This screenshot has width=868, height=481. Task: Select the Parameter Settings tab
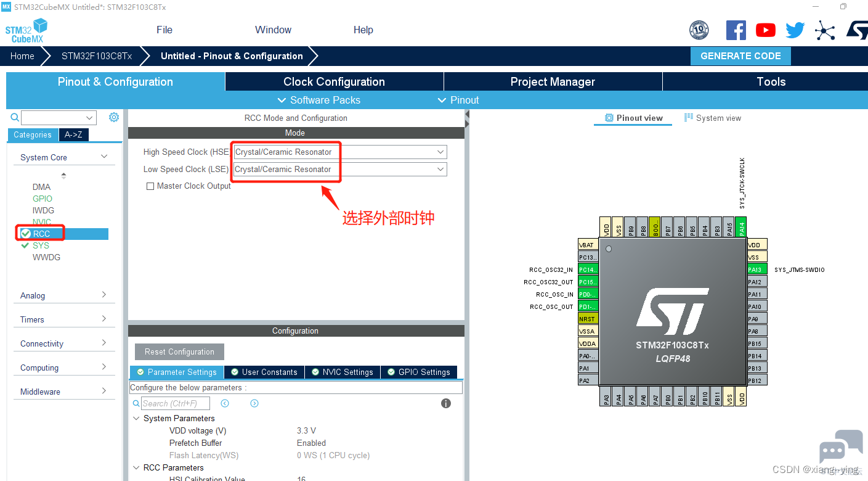coord(177,372)
